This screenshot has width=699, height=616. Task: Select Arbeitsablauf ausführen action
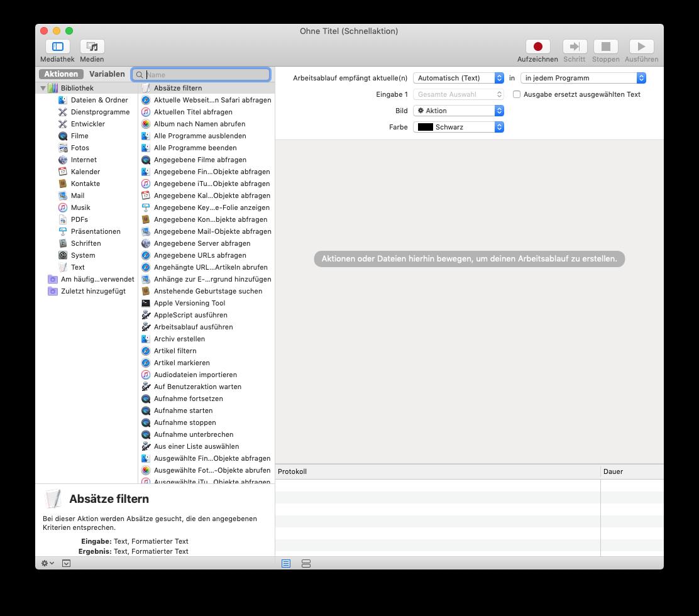coord(206,327)
